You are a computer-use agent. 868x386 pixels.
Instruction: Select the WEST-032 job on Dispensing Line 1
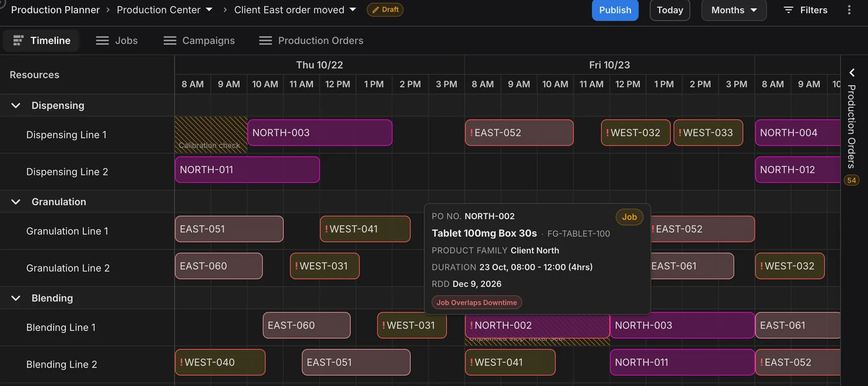pyautogui.click(x=635, y=133)
